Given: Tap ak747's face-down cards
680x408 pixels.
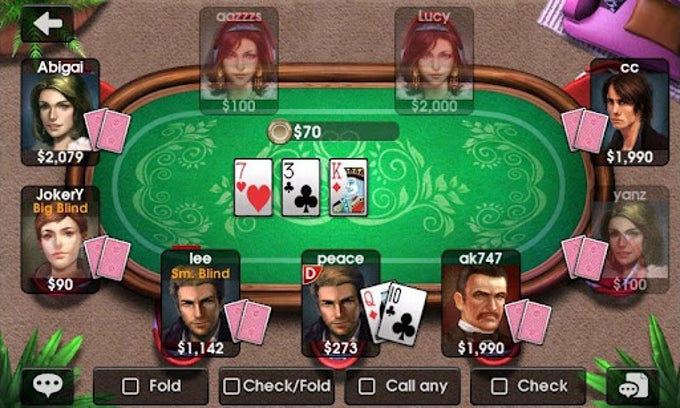Looking at the screenshot, I should (x=528, y=321).
